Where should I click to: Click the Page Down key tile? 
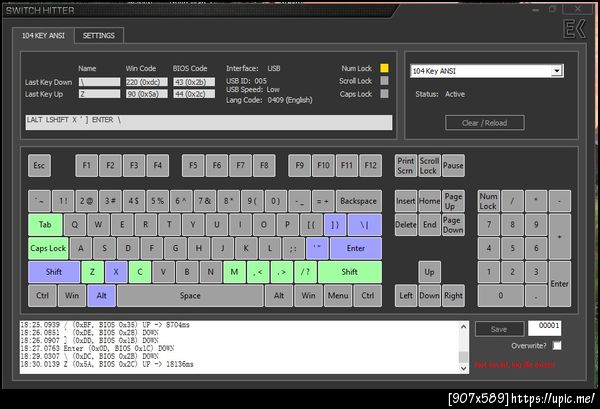click(453, 225)
